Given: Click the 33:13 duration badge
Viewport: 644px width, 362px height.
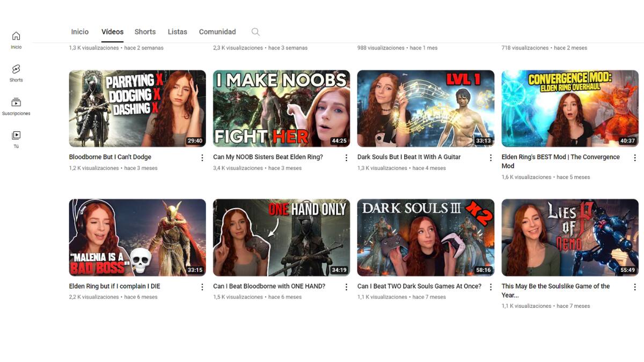Looking at the screenshot, I should [x=483, y=141].
